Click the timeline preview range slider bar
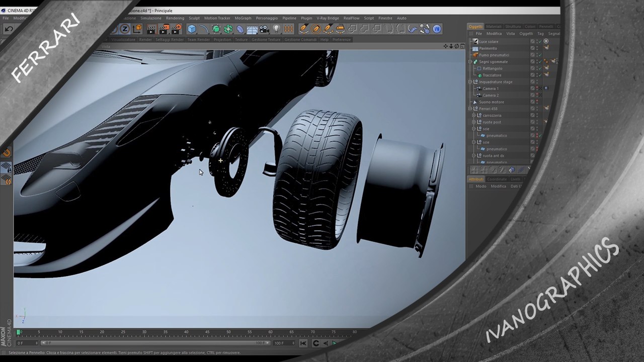Viewport: 644px width, 362px height. [155, 343]
